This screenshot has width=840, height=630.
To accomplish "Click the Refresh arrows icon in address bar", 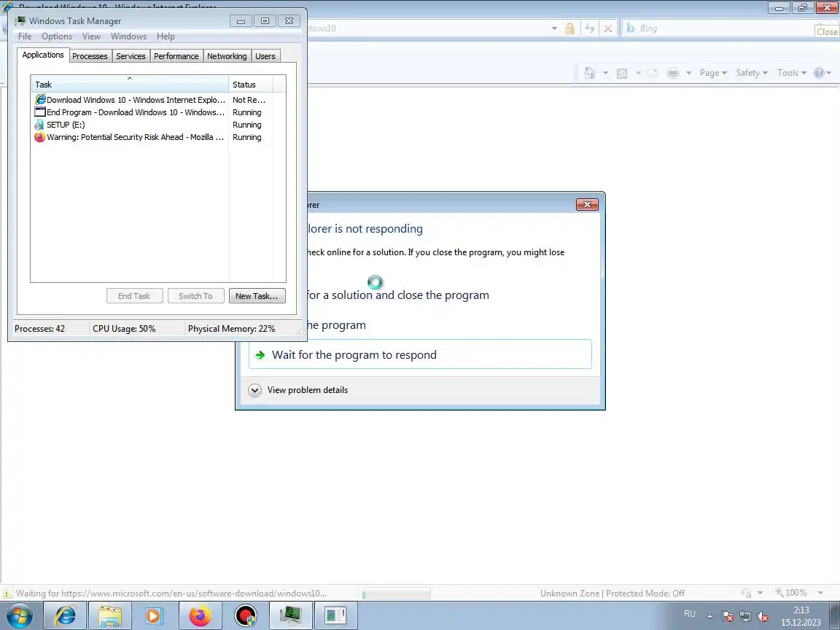I will pyautogui.click(x=589, y=28).
